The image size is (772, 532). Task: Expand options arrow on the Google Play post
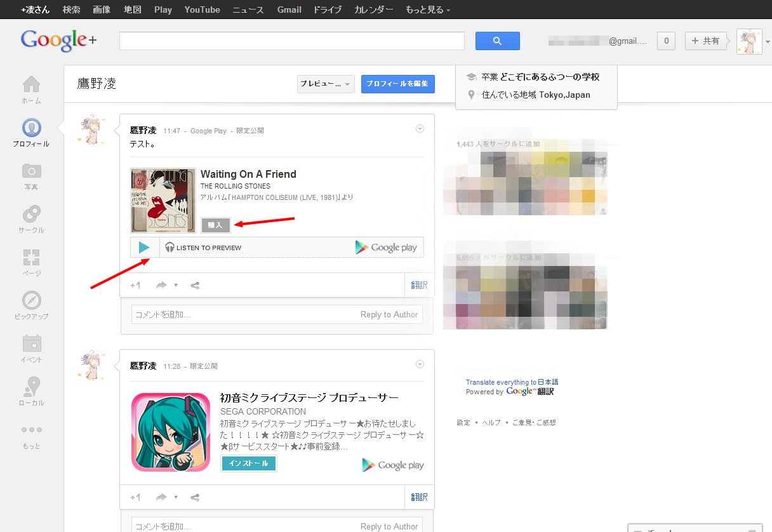(420, 129)
